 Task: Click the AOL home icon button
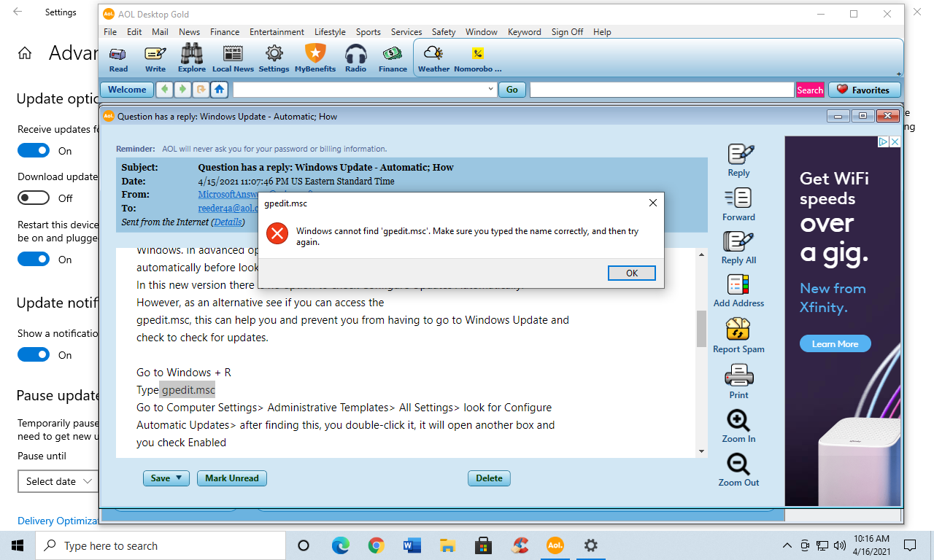coord(219,90)
